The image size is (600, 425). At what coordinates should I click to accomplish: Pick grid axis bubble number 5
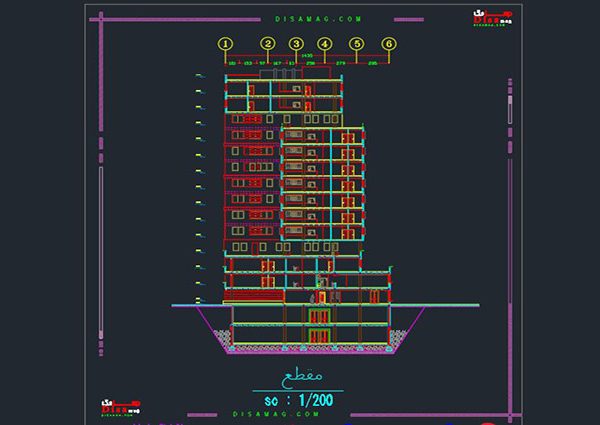point(357,44)
